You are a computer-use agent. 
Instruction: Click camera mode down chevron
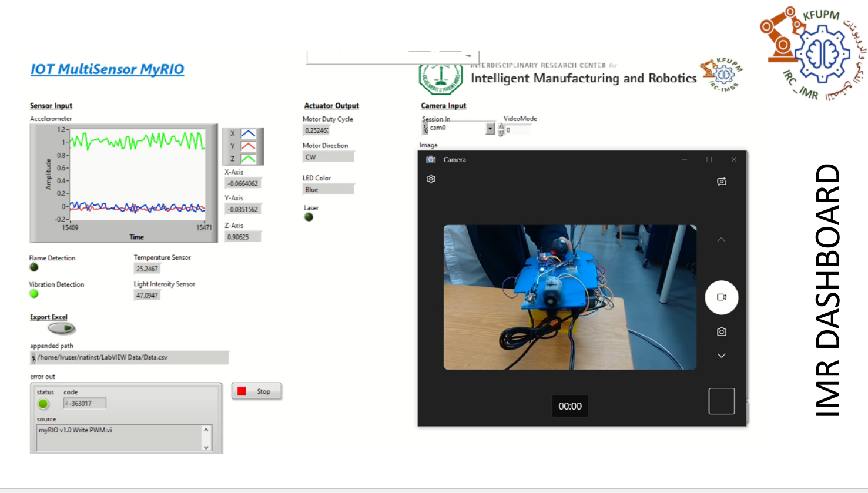pyautogui.click(x=721, y=356)
